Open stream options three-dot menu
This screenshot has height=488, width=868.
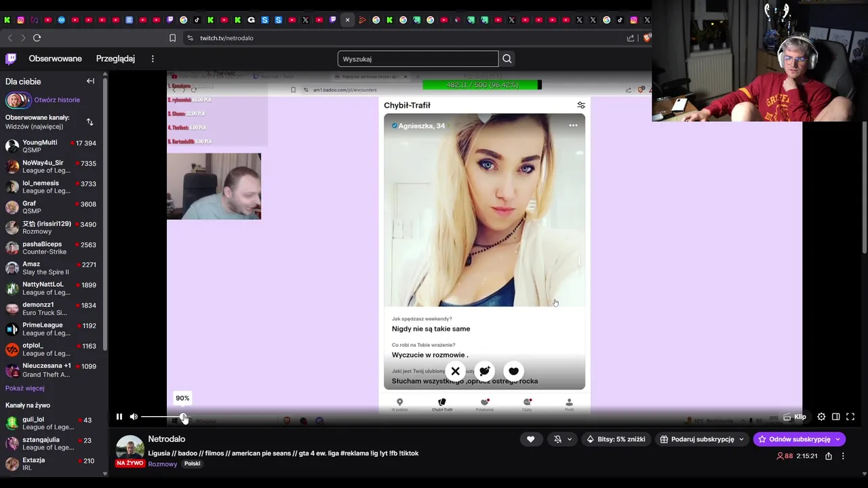843,456
